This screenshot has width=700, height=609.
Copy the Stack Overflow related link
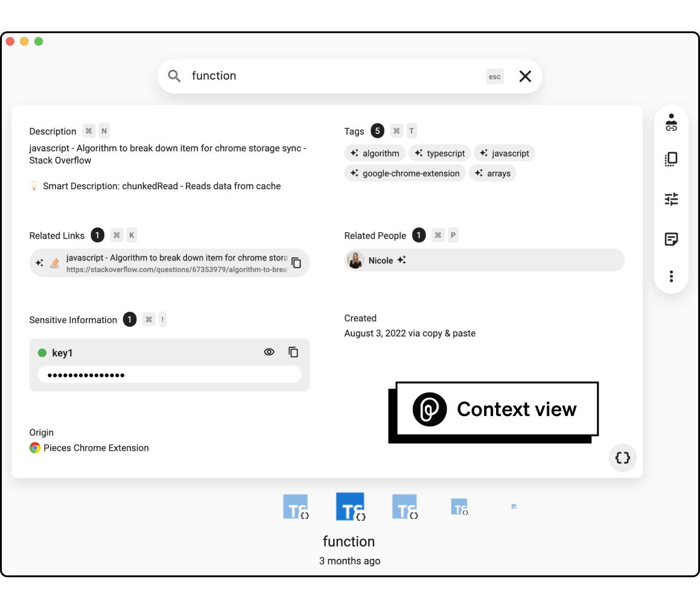click(296, 263)
